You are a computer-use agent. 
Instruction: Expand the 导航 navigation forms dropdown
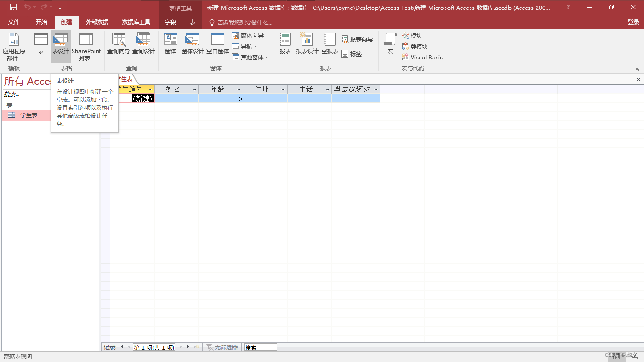point(244,47)
